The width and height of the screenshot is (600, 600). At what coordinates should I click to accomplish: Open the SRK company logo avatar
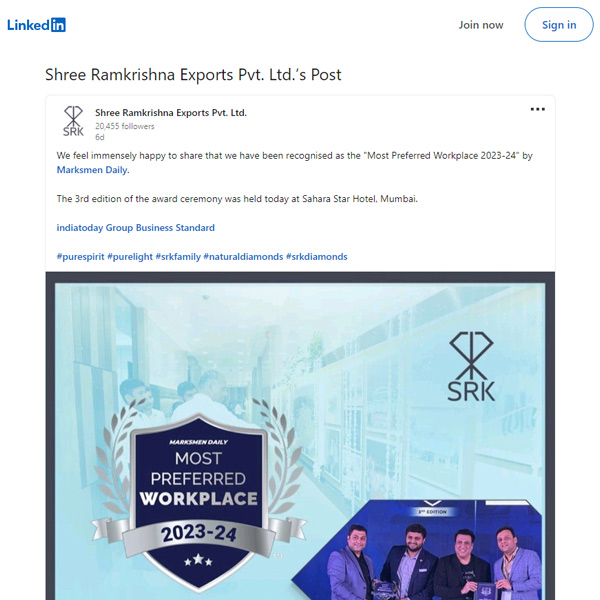pos(73,121)
